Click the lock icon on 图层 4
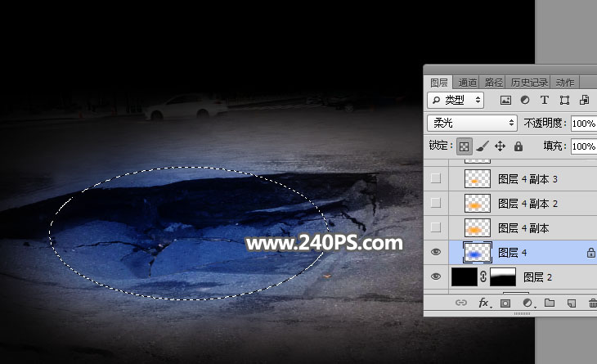Image resolution: width=597 pixels, height=364 pixels. pos(591,253)
